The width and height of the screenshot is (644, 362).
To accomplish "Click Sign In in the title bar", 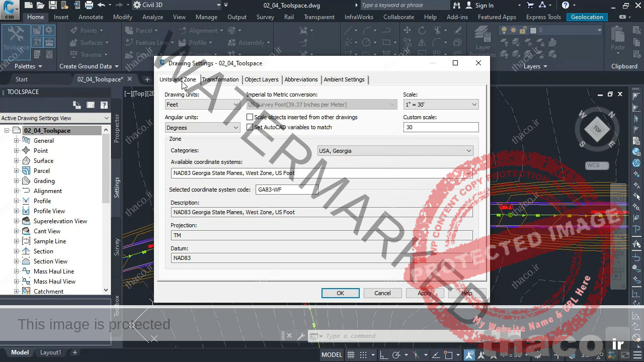I will [484, 5].
